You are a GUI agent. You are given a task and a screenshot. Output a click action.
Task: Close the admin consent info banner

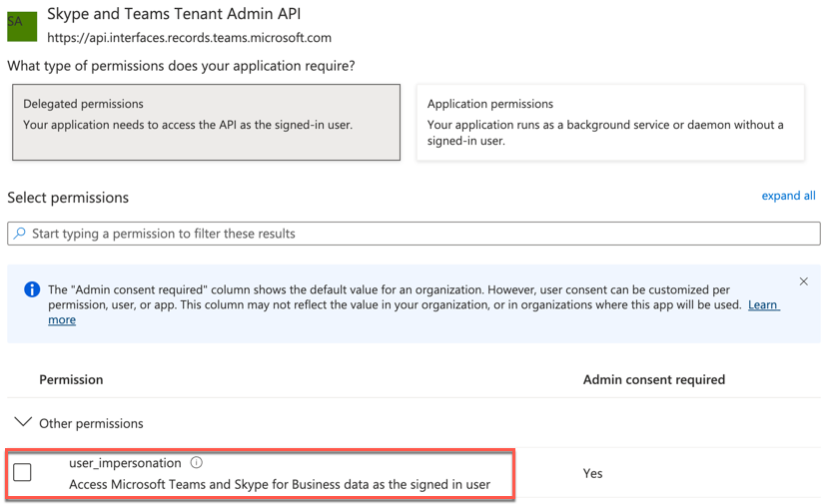click(804, 281)
